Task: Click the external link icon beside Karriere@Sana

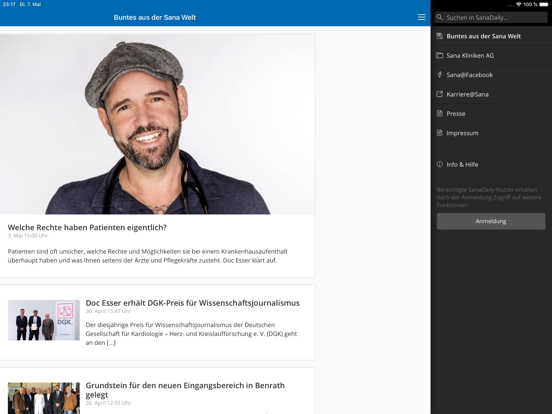Action: 439,94
